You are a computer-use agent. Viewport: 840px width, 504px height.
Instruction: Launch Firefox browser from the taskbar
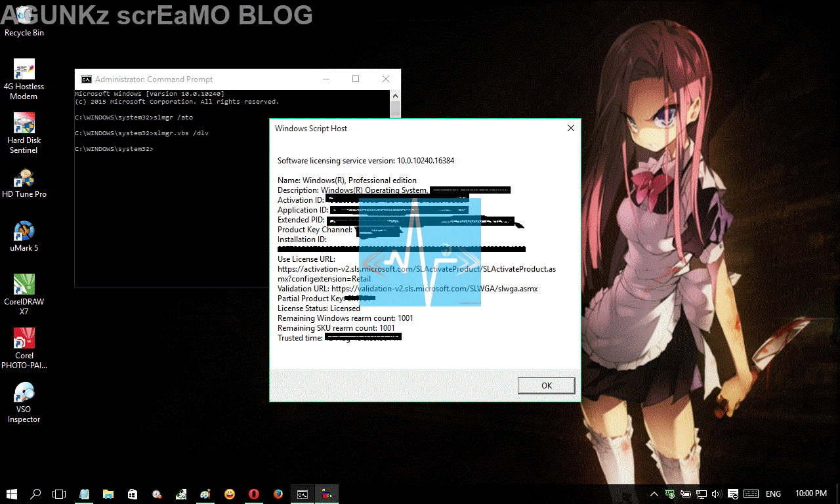[x=278, y=494]
